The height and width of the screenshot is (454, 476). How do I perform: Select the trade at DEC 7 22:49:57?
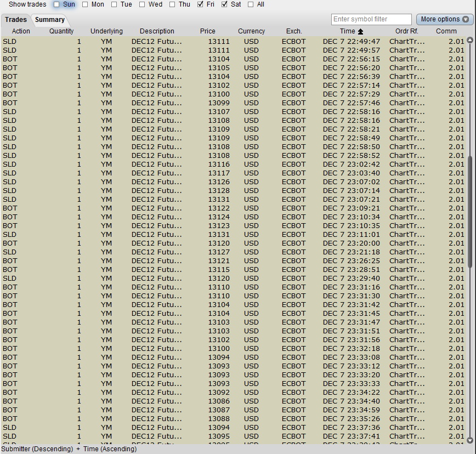pyautogui.click(x=234, y=50)
